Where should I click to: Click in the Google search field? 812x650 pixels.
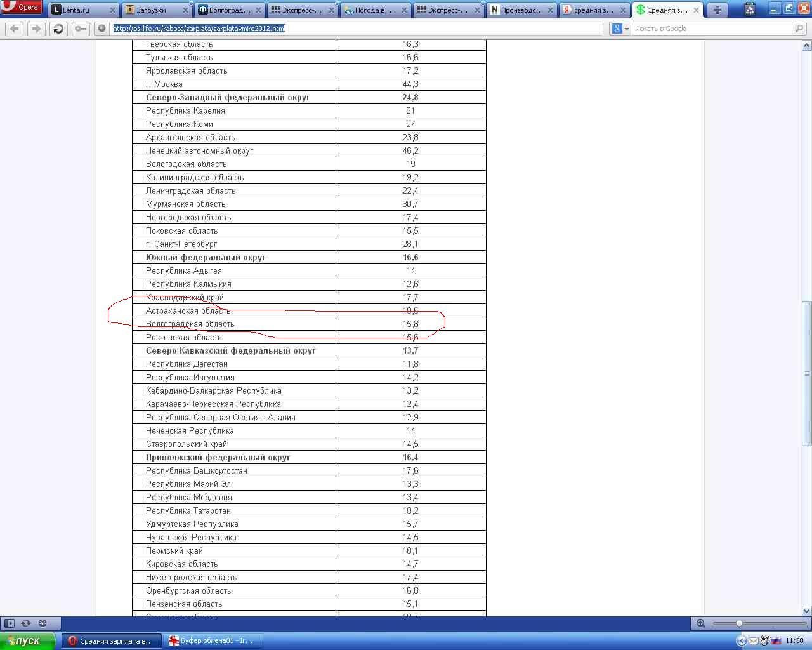(x=710, y=29)
